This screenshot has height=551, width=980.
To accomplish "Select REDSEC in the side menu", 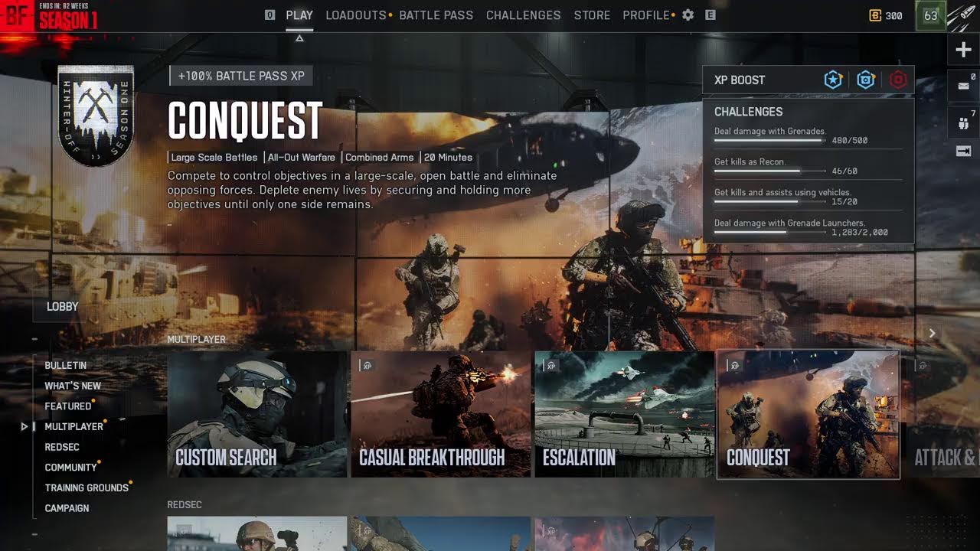I will pos(62,447).
